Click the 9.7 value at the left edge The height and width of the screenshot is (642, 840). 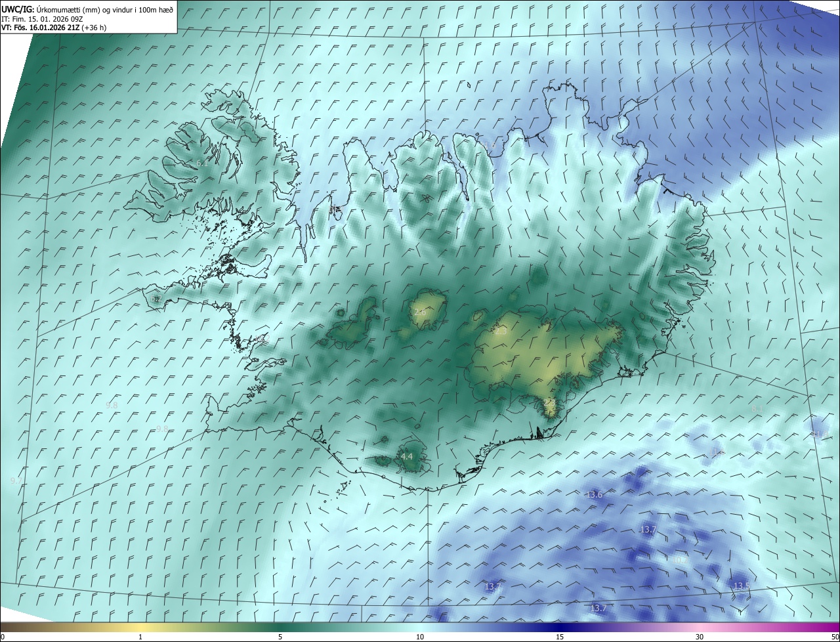16,481
